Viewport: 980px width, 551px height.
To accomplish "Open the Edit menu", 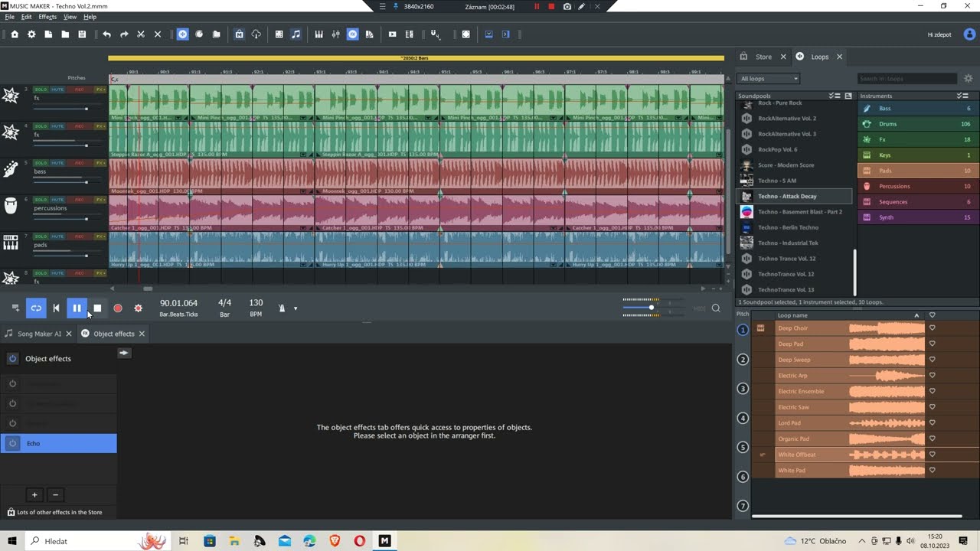I will 27,17.
